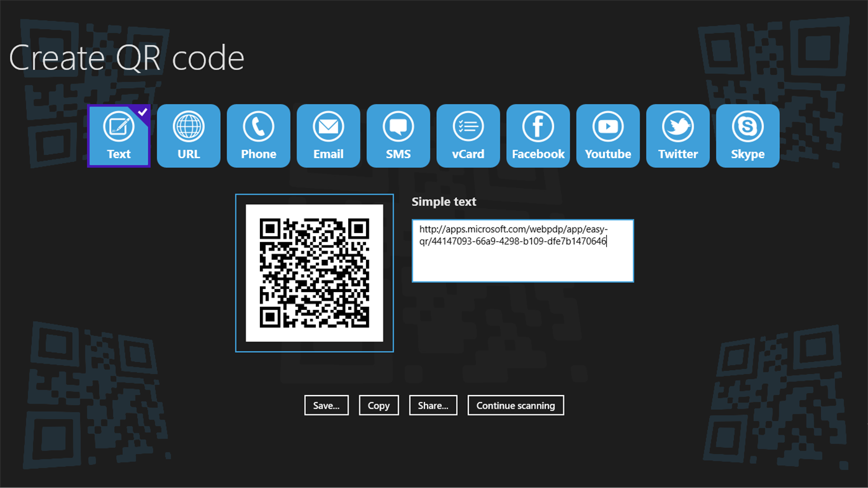Click inside the Simple text field
This screenshot has height=488, width=868.
pyautogui.click(x=522, y=250)
